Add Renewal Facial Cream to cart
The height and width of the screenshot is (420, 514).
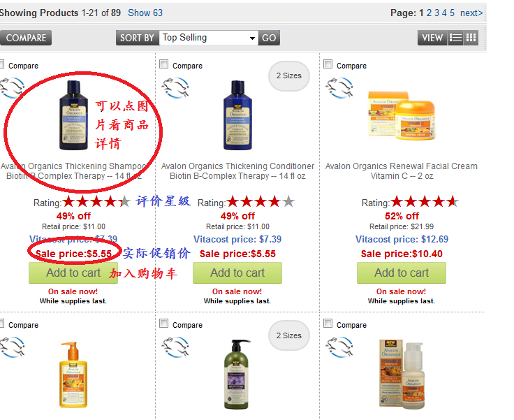402,273
